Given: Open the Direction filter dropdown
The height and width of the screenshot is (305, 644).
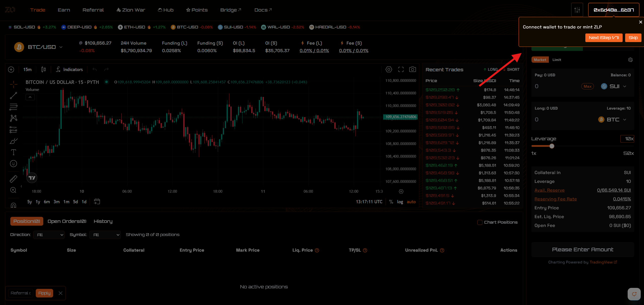Looking at the screenshot, I should point(49,235).
